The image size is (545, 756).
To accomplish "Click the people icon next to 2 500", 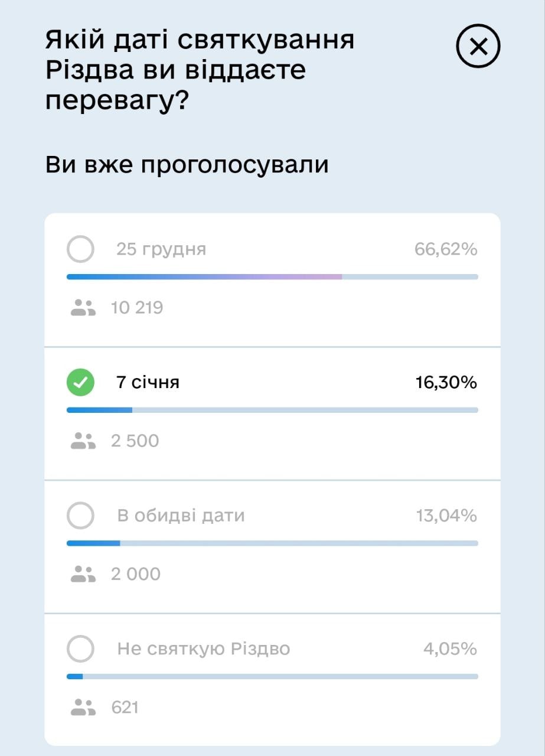I will 83,441.
